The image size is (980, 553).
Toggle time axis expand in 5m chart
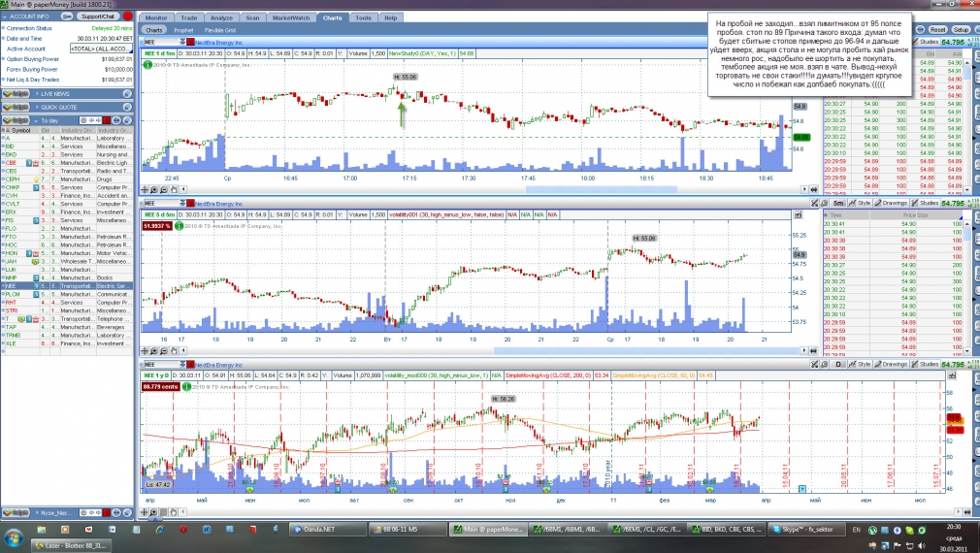pyautogui.click(x=814, y=351)
